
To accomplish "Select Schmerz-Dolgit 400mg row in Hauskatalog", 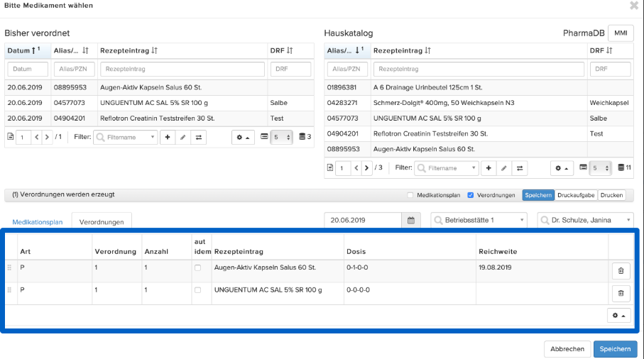I will coord(479,103).
